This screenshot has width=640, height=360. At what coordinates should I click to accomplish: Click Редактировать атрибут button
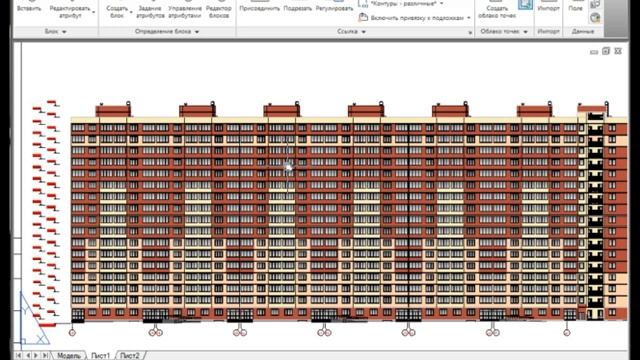[70, 10]
